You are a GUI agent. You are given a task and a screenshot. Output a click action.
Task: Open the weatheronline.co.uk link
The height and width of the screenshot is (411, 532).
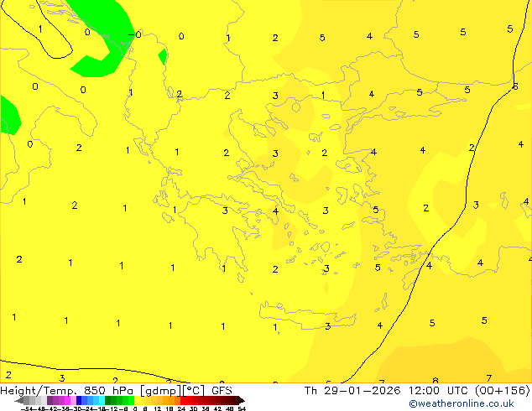462,403
